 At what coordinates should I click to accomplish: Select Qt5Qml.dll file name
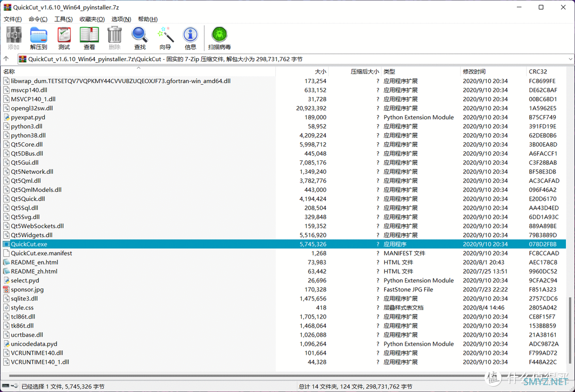(26, 181)
